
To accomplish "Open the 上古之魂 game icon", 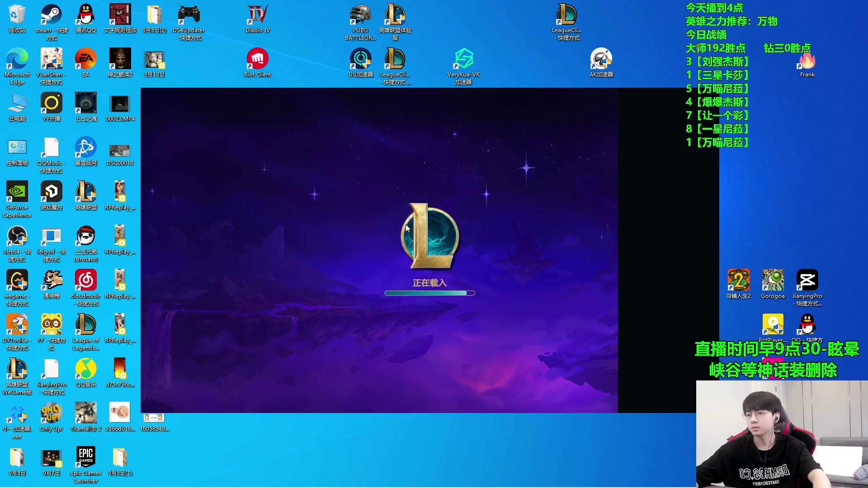I will tap(86, 107).
